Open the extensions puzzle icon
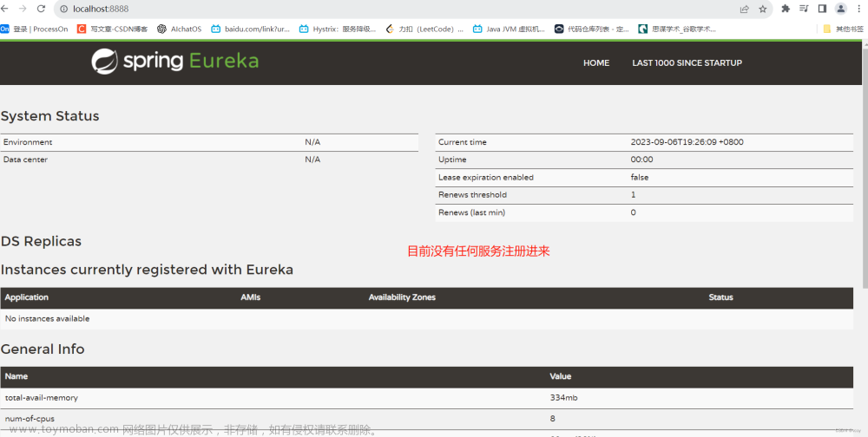The width and height of the screenshot is (868, 437). (786, 9)
